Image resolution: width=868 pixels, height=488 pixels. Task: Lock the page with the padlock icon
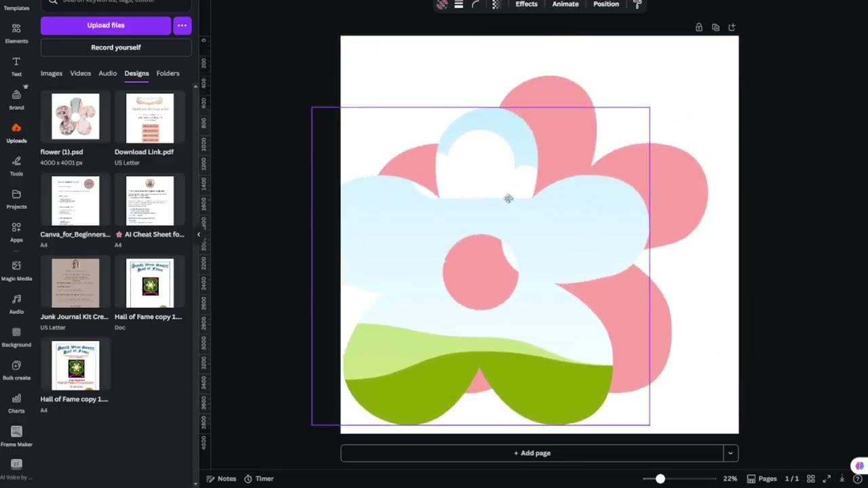(698, 27)
